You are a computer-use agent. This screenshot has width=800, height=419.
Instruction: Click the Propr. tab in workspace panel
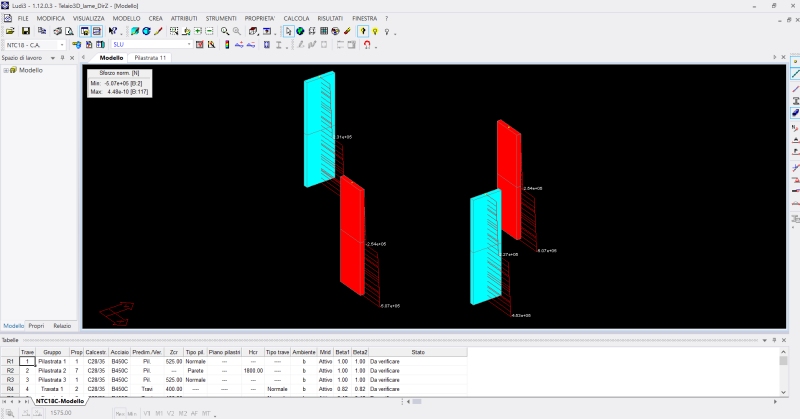(36, 326)
